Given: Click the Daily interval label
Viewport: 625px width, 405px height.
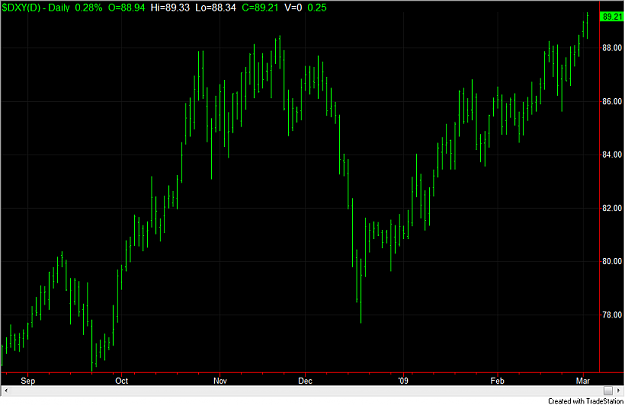Looking at the screenshot, I should coord(59,8).
